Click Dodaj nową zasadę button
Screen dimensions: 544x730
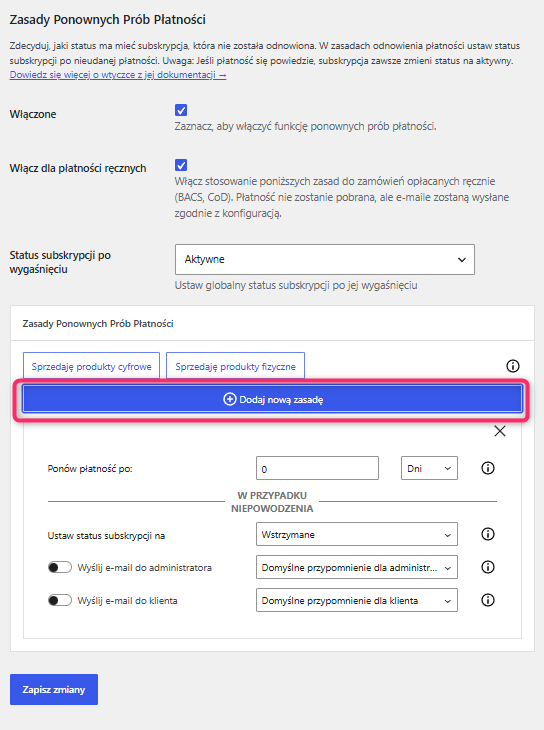(x=272, y=399)
